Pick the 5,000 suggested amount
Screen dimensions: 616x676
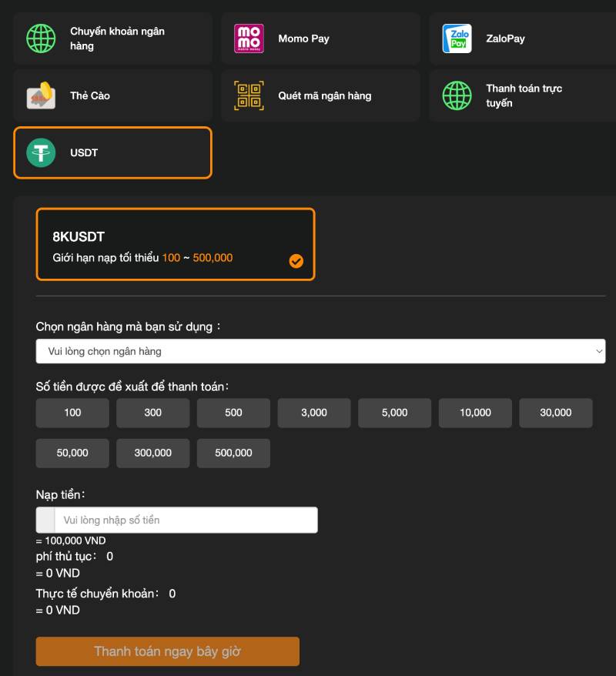[394, 413]
